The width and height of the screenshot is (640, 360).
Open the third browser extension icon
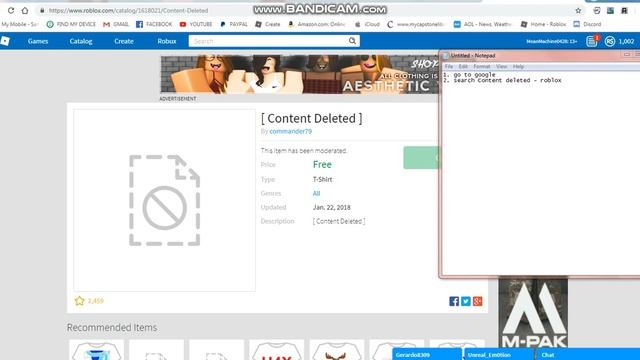click(624, 11)
